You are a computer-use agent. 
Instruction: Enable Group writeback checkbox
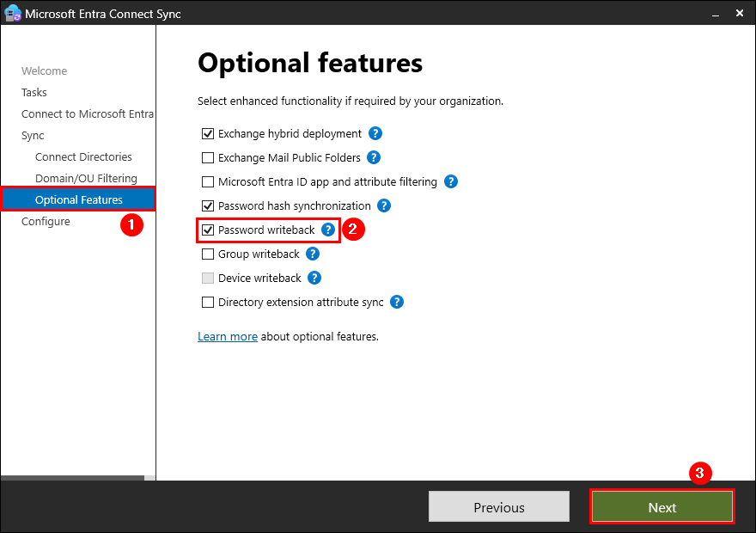tap(207, 254)
